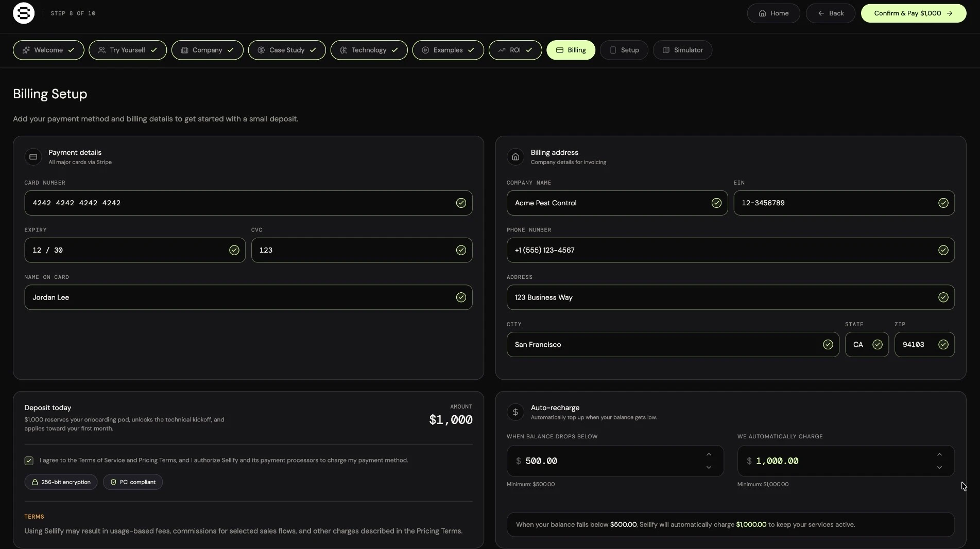Image resolution: width=980 pixels, height=549 pixels.
Task: Click the 'Deposit today' heading
Action: click(x=48, y=408)
